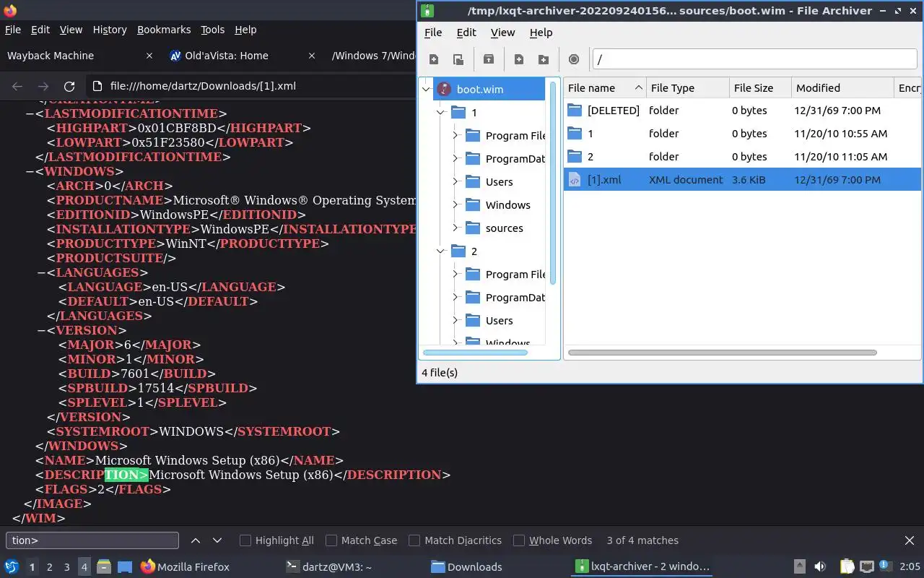Collapse the LASTMODIFICATIONTIME XML node
Viewport: 924px width, 578px height.
coord(29,113)
